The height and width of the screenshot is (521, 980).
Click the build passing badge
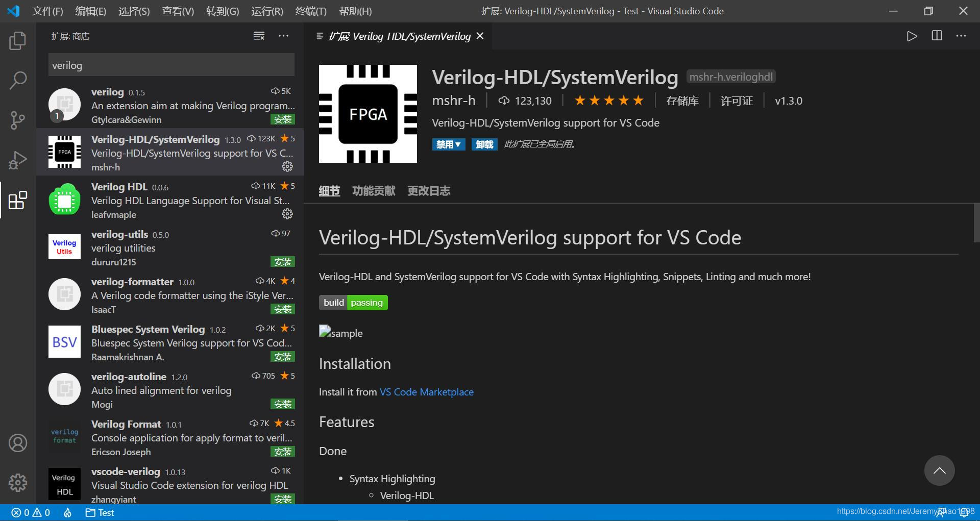[353, 303]
